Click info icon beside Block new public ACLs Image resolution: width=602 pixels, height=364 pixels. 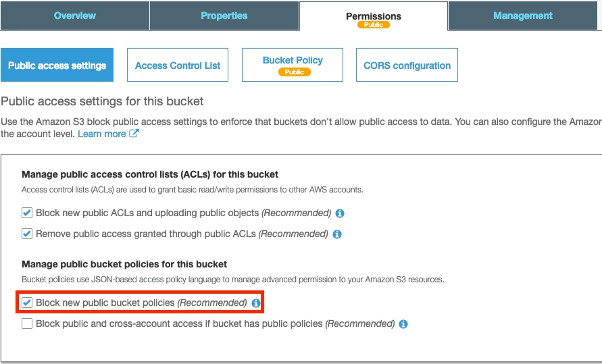pyautogui.click(x=340, y=213)
